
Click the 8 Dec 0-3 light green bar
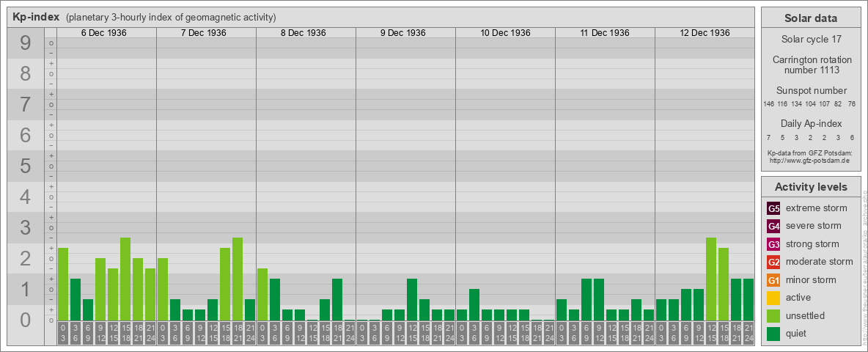(262, 295)
